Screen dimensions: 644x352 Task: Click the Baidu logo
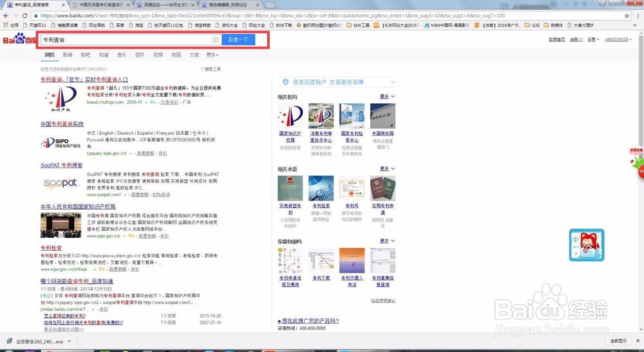pyautogui.click(x=19, y=39)
